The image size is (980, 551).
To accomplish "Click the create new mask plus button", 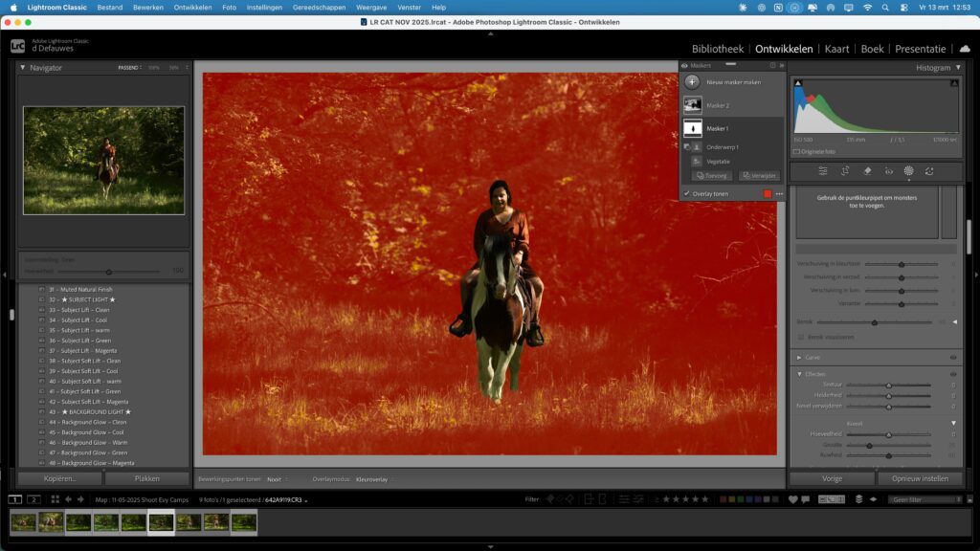I will (692, 82).
